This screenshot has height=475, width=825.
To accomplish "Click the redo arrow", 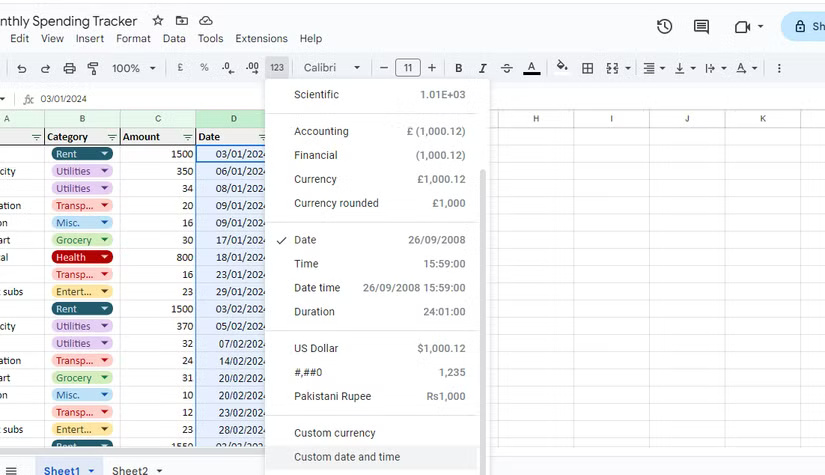I will (45, 68).
